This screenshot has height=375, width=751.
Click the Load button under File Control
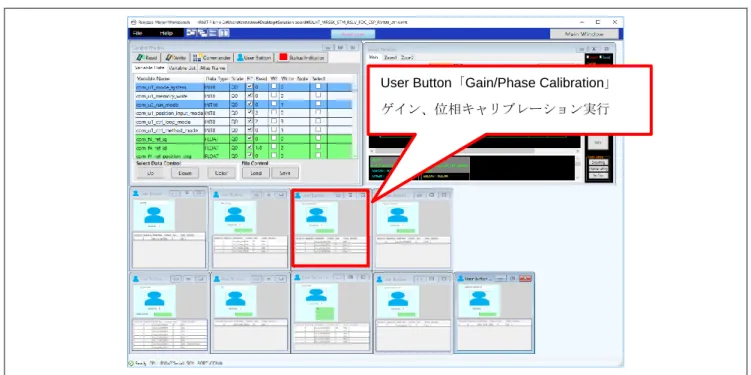[x=256, y=173]
